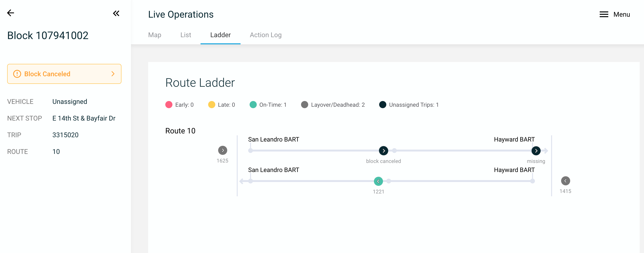Select the Ladder tab
The height and width of the screenshot is (253, 644).
click(220, 35)
